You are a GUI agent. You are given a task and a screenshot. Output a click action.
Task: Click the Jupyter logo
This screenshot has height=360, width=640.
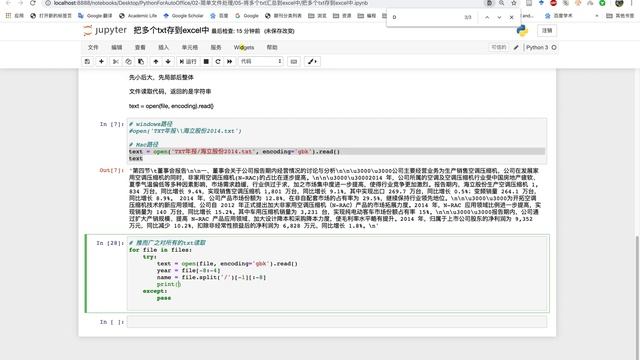(x=105, y=31)
